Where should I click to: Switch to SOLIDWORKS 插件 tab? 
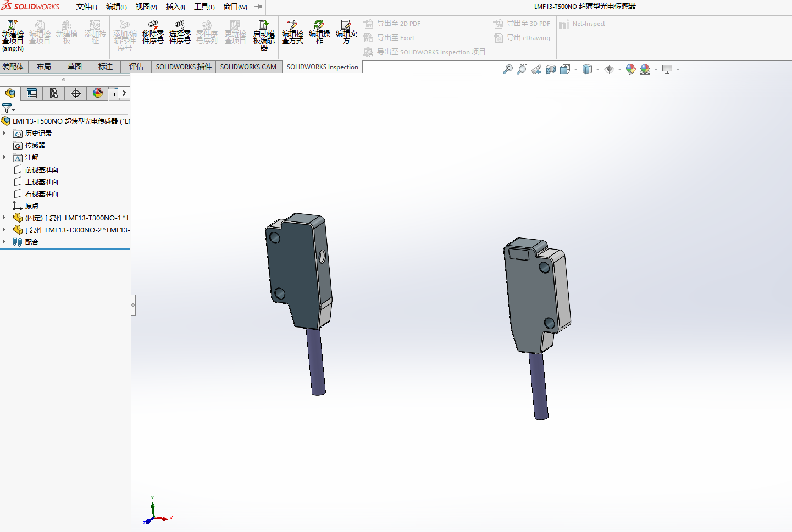[x=184, y=66]
